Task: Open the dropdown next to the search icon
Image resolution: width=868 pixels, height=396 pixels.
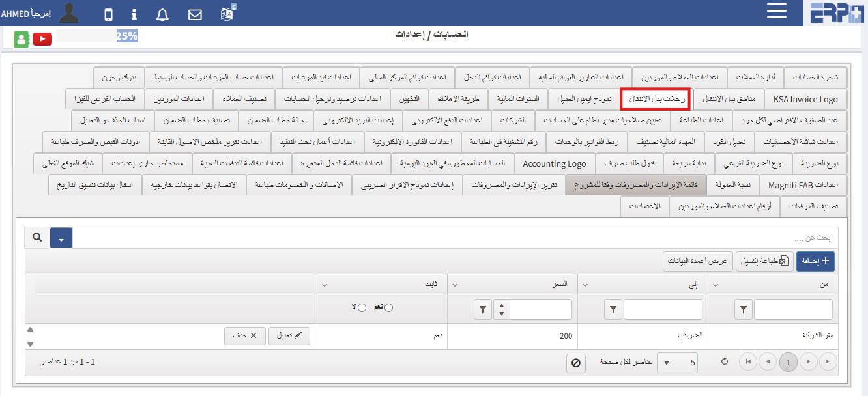Action: (x=61, y=238)
